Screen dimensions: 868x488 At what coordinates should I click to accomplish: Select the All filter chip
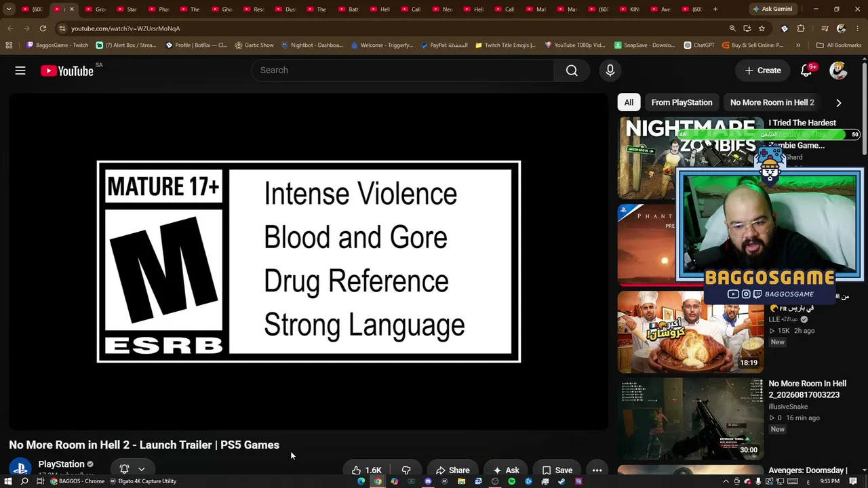(629, 102)
